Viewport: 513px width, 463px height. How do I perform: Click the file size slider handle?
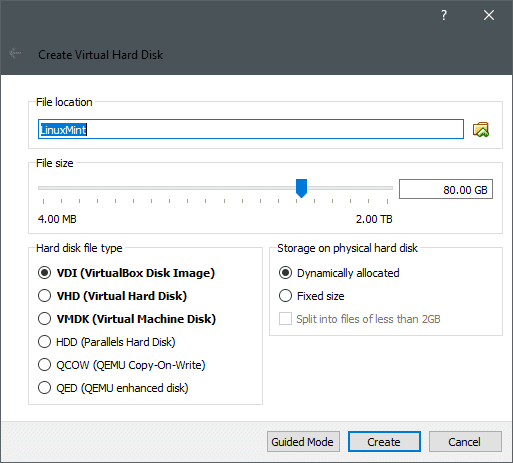click(x=301, y=188)
